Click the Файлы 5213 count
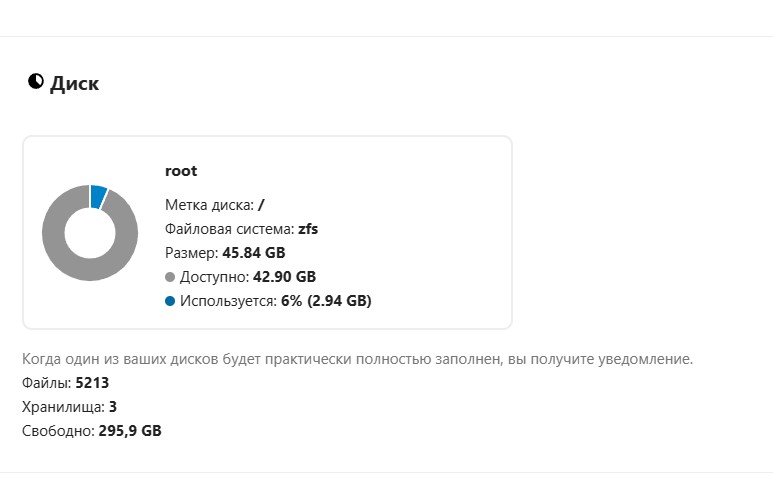Viewport: 773px width, 497px height. [92, 383]
